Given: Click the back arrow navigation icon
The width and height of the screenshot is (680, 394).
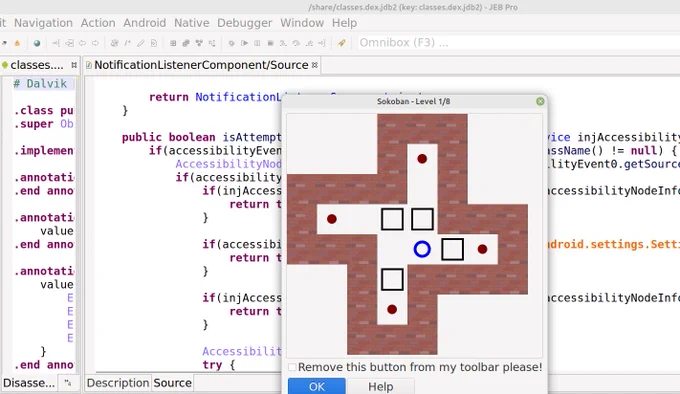Looking at the screenshot, I should 82,43.
